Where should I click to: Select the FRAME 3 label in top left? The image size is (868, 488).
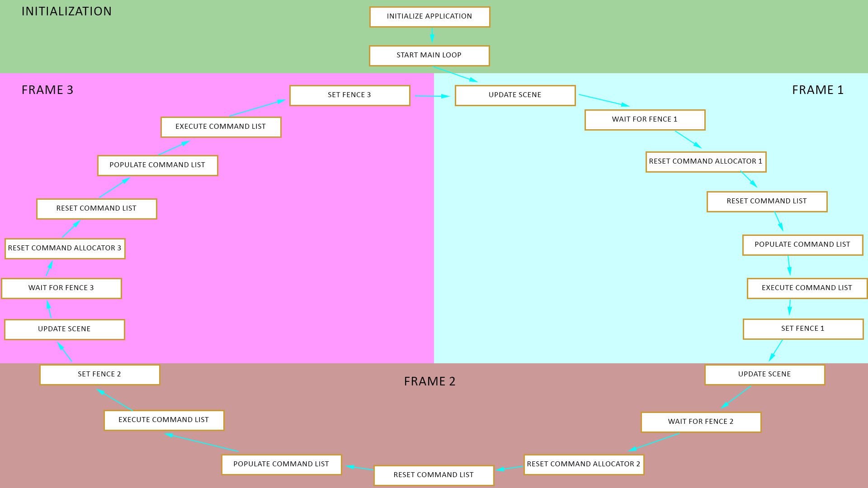[x=47, y=89]
